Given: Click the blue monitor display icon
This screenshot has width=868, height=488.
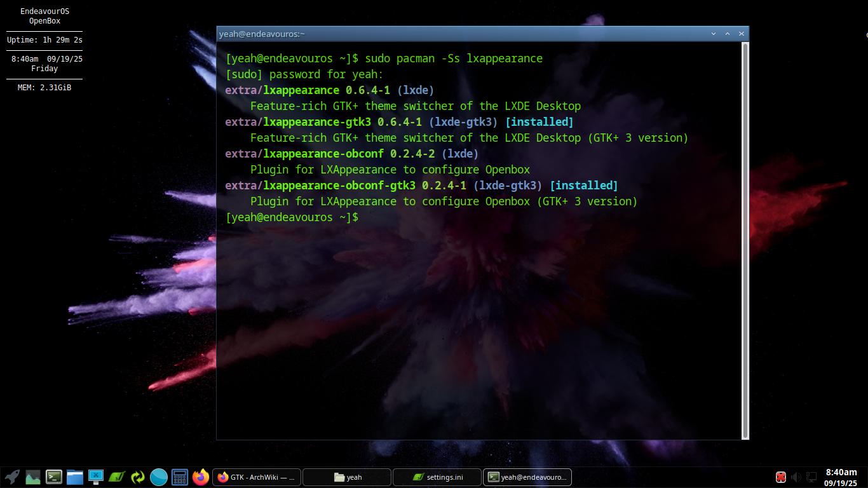Looking at the screenshot, I should [x=96, y=477].
